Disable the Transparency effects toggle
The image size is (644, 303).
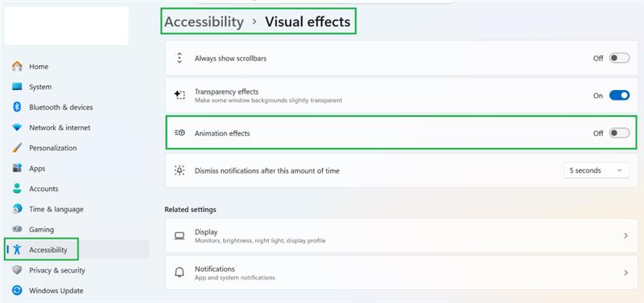click(619, 96)
